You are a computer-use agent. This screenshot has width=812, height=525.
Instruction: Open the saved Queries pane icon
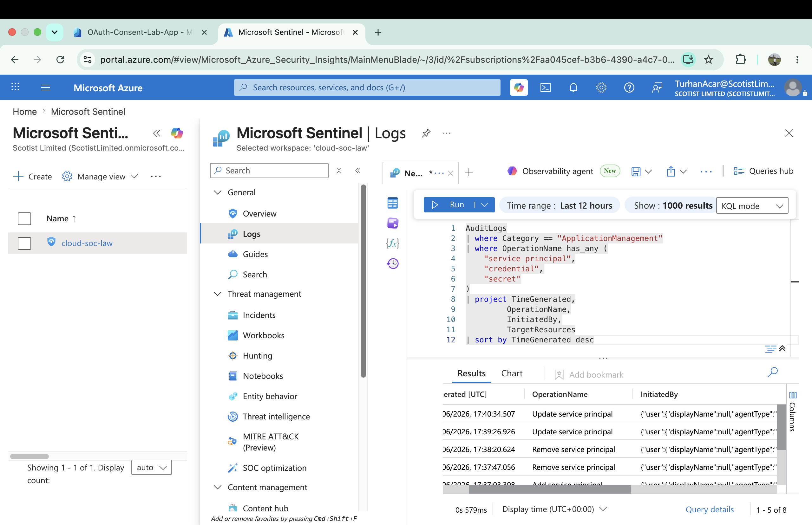coord(393,223)
